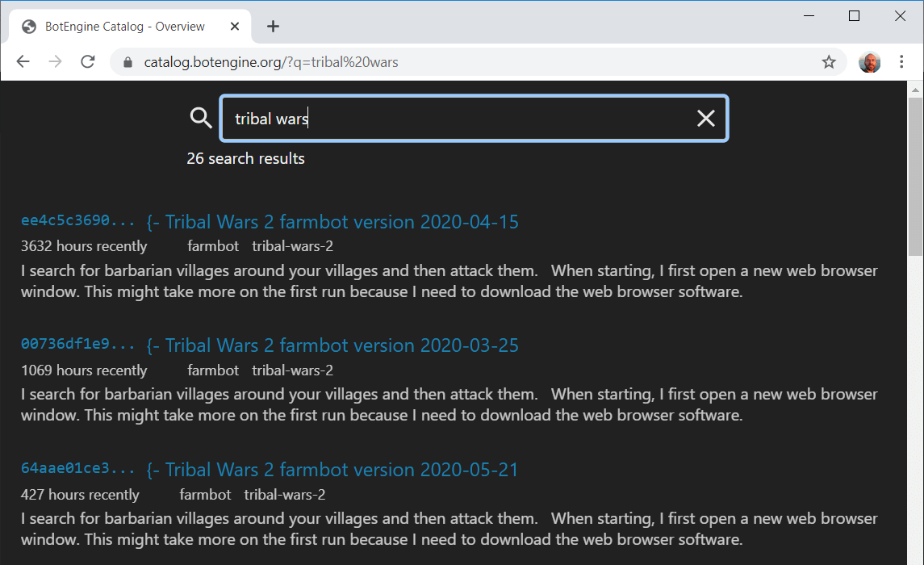The width and height of the screenshot is (924, 565).
Task: Click tribal-wars-2 tag under 2020-05-21 result
Action: coord(285,494)
